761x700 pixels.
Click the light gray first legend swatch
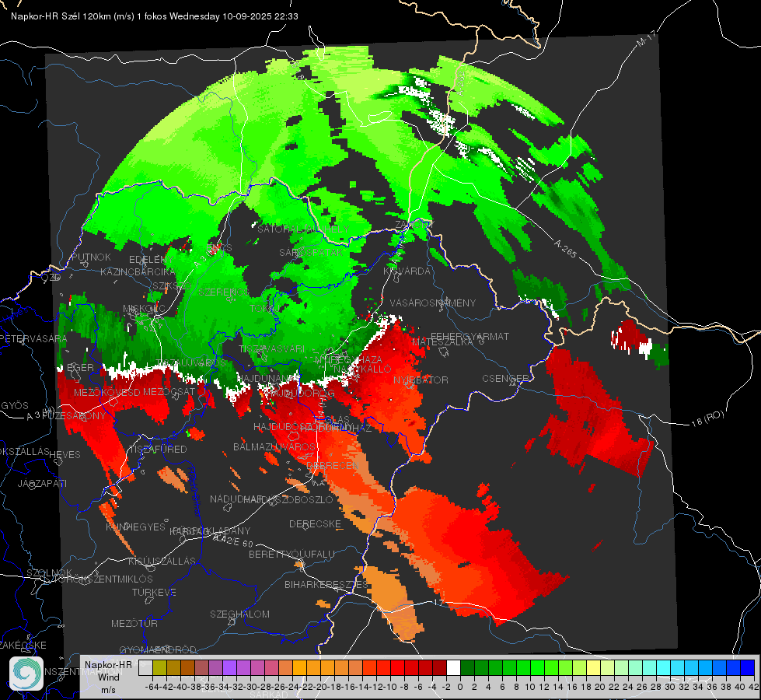coord(145,667)
